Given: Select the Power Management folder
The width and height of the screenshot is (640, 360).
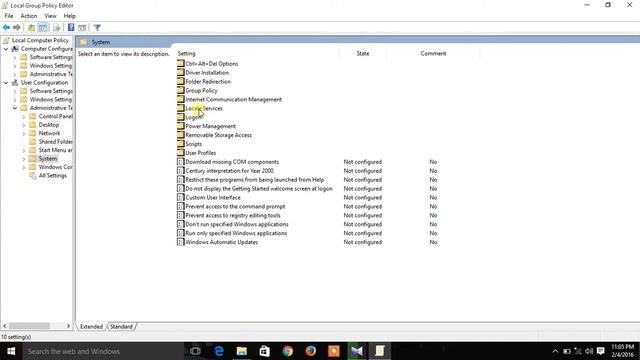Looking at the screenshot, I should click(210, 126).
